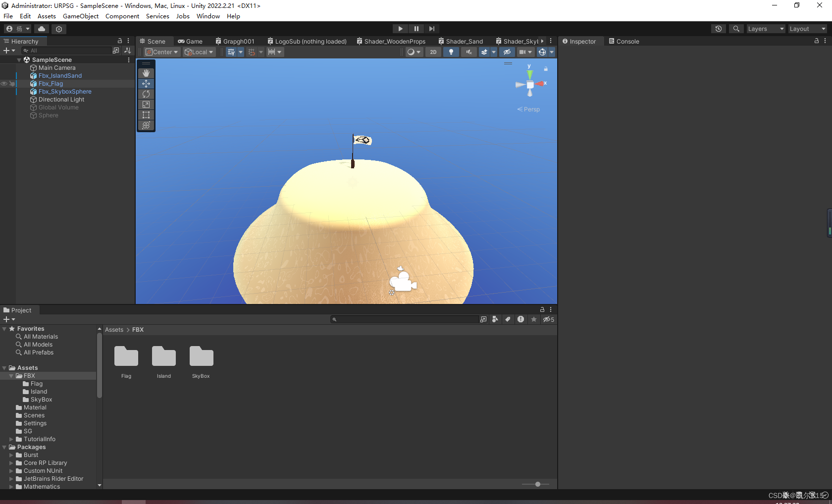Switch to the Game tab
Viewport: 832px width, 504px height.
[191, 41]
